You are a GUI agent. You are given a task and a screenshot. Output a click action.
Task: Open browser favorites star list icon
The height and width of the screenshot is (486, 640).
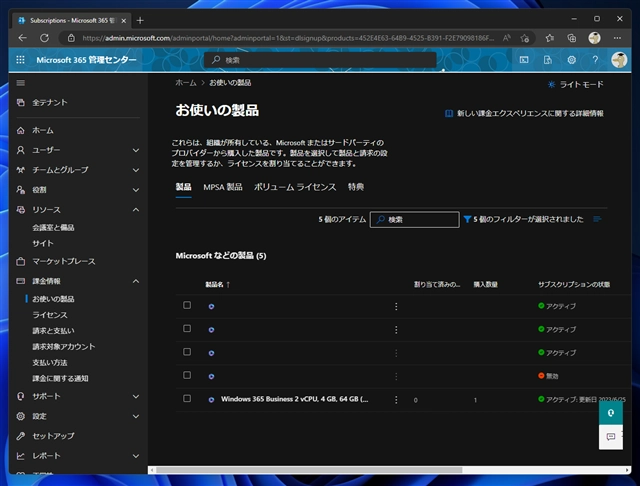click(x=550, y=38)
